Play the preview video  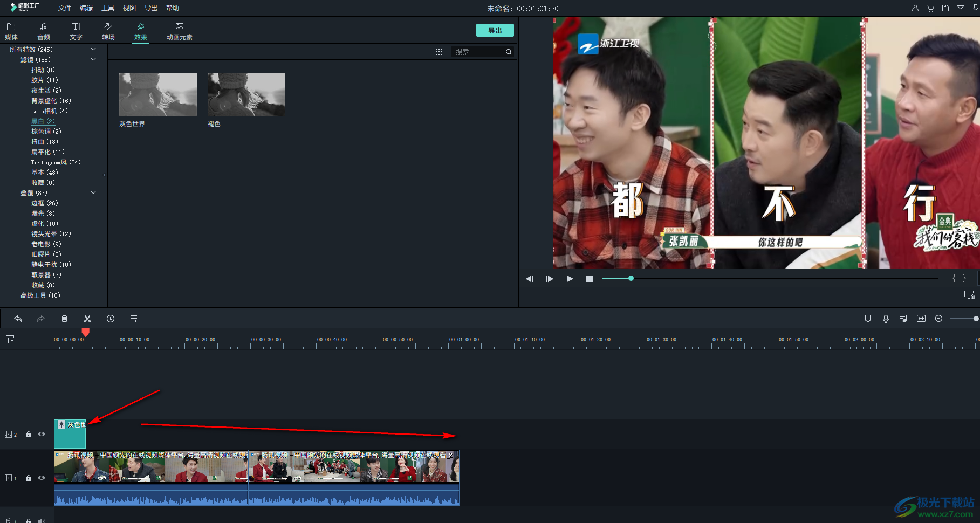[x=570, y=279]
